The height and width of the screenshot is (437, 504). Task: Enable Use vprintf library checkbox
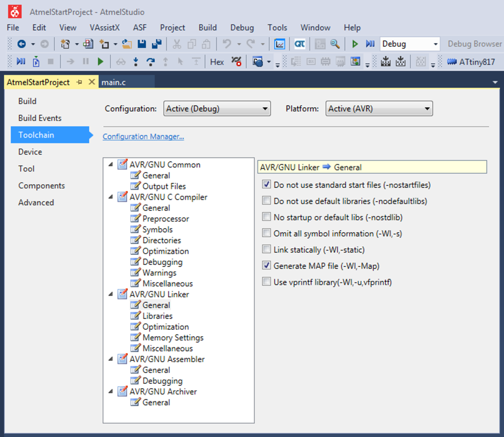click(x=266, y=282)
